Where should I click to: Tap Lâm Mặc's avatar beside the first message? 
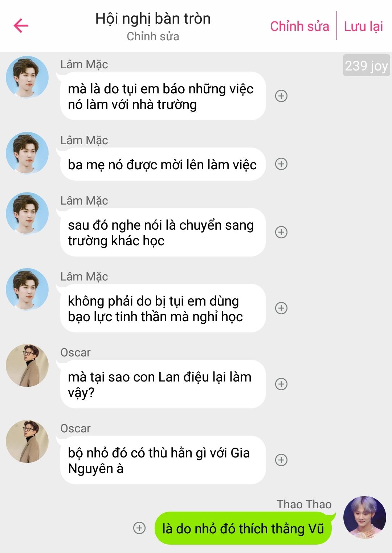pos(27,77)
